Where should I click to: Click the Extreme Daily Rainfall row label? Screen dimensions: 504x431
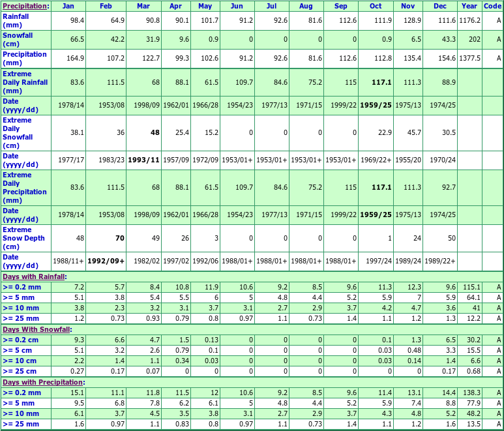[25, 82]
